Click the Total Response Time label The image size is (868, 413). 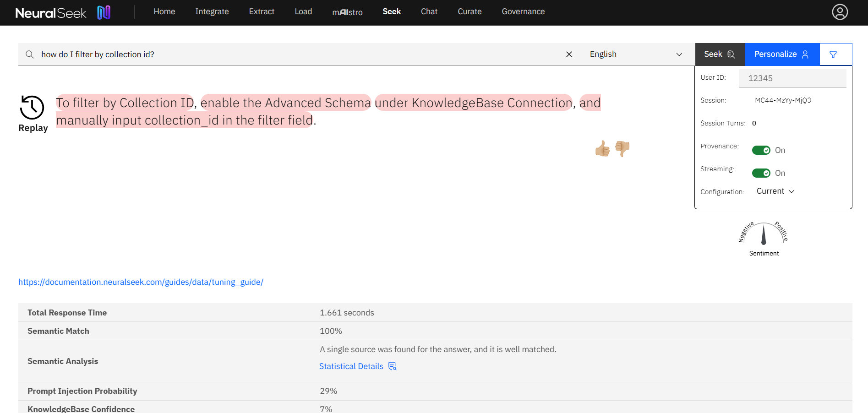click(67, 313)
